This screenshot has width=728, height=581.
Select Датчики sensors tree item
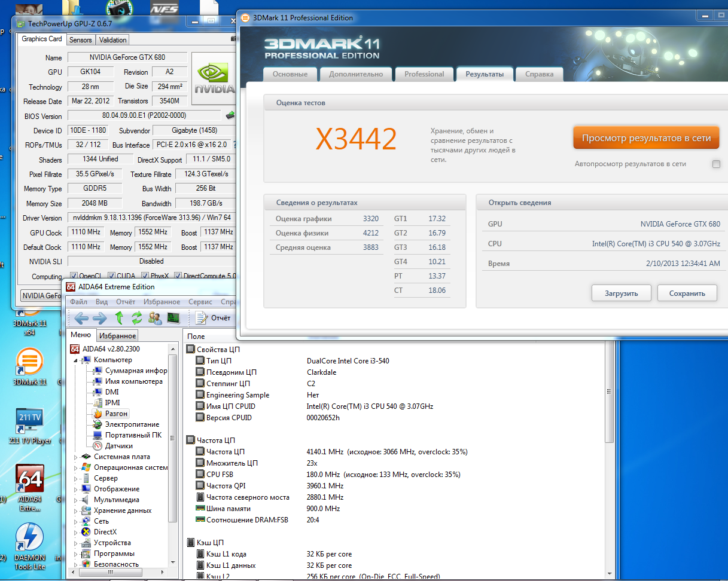[113, 446]
